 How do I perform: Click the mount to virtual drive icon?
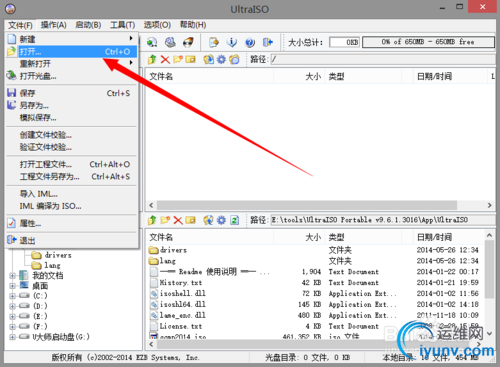[x=152, y=42]
